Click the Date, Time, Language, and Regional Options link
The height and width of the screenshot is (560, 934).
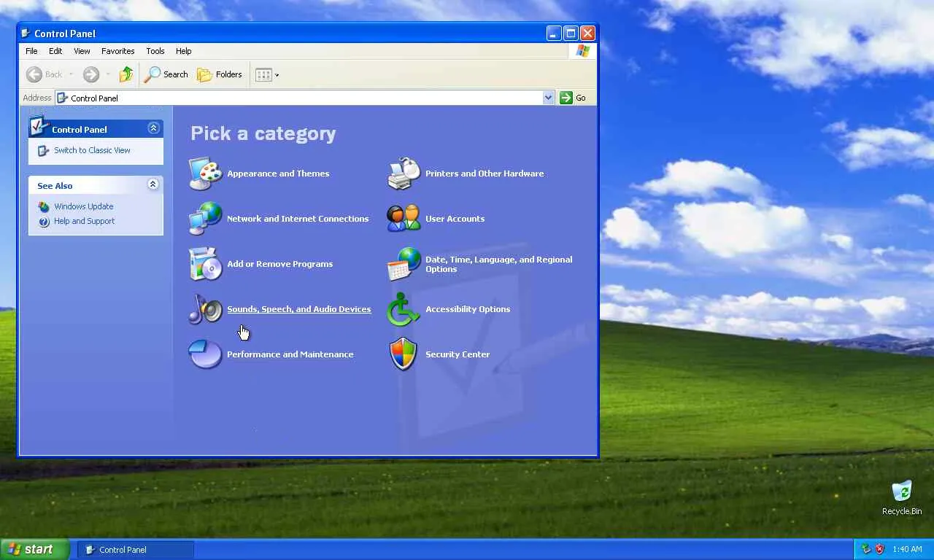pyautogui.click(x=499, y=264)
